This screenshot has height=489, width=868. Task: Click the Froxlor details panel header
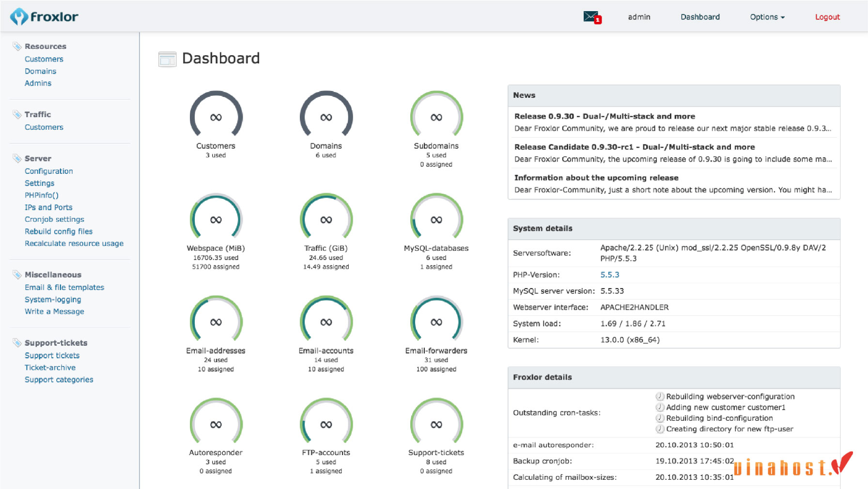[674, 378]
